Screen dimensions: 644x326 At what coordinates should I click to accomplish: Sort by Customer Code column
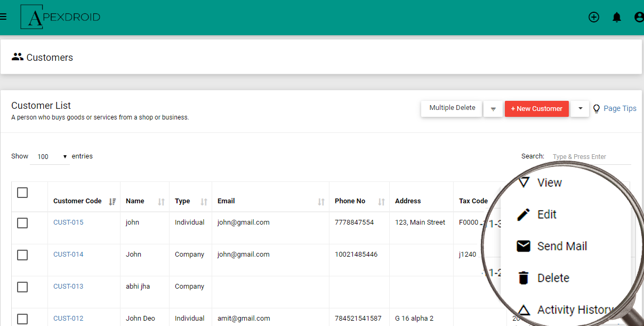coord(112,202)
